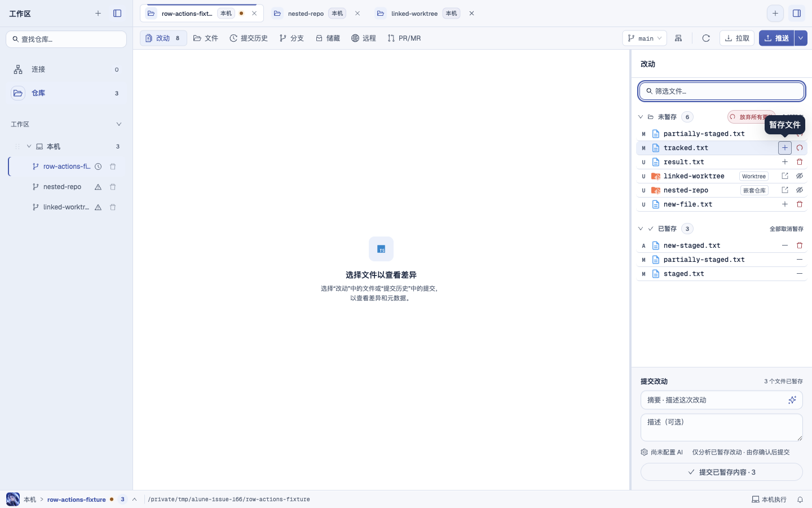
Task: Collapse the 未暂存 unstaged section
Action: [x=641, y=117]
